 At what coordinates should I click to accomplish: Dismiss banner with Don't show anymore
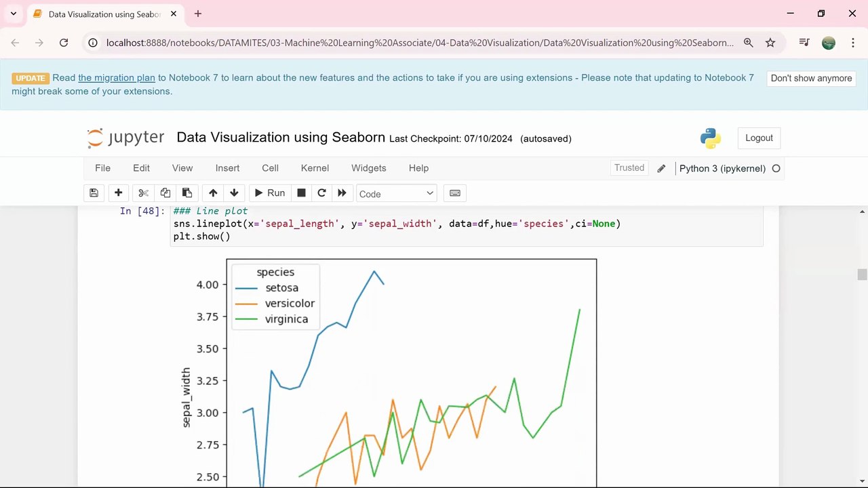[811, 78]
